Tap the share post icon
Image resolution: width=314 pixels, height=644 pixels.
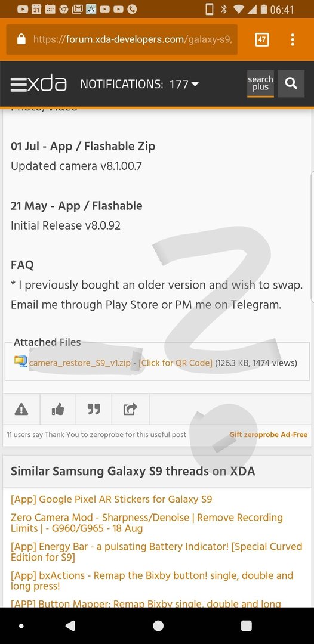[x=130, y=409]
